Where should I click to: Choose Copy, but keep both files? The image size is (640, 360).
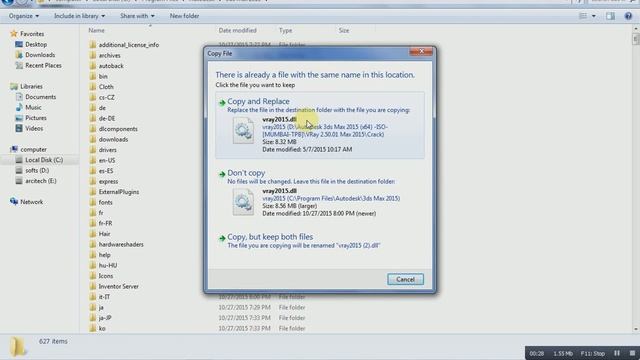coord(320,241)
